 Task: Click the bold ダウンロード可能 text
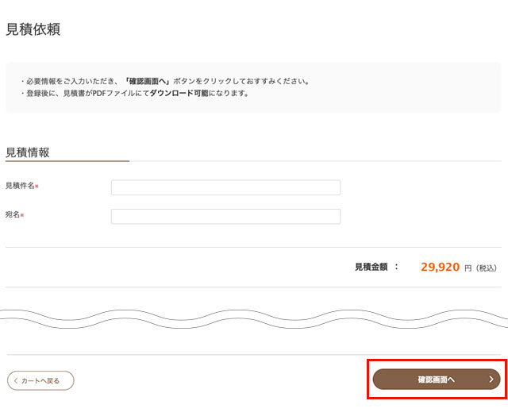pos(179,93)
